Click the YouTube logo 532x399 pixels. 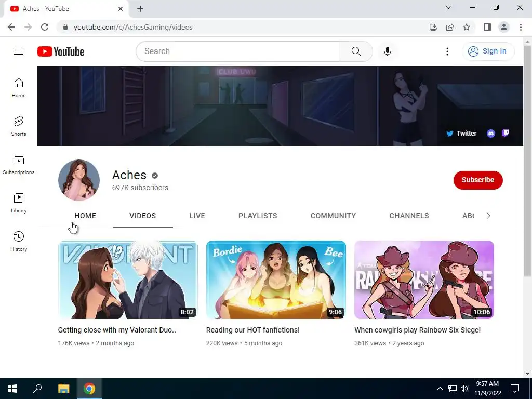61,51
